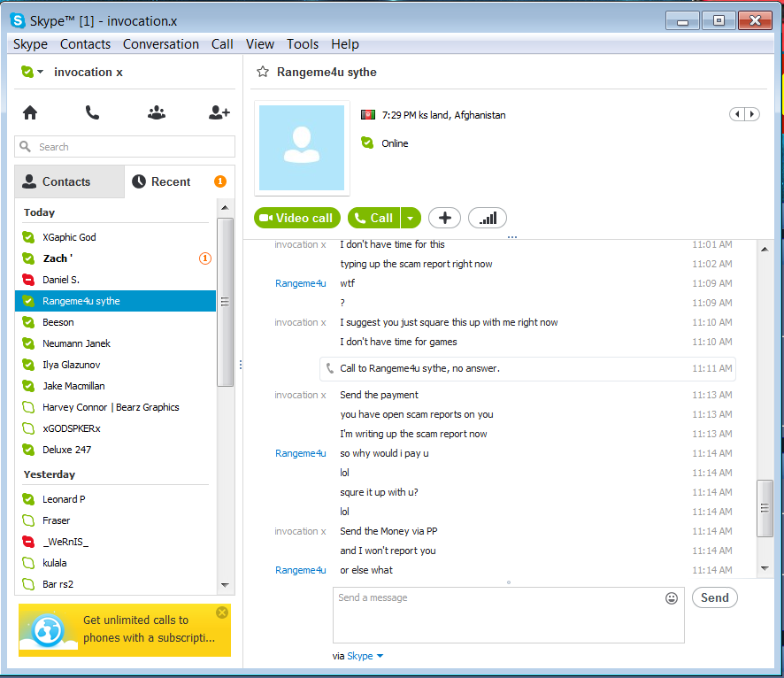The width and height of the screenshot is (784, 678).
Task: Open my status dropdown next to invocation x
Action: coord(40,72)
